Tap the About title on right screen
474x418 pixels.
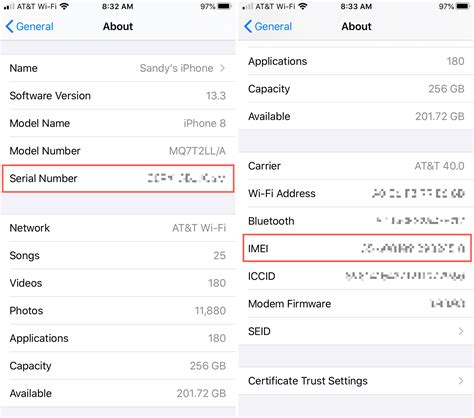click(x=356, y=26)
